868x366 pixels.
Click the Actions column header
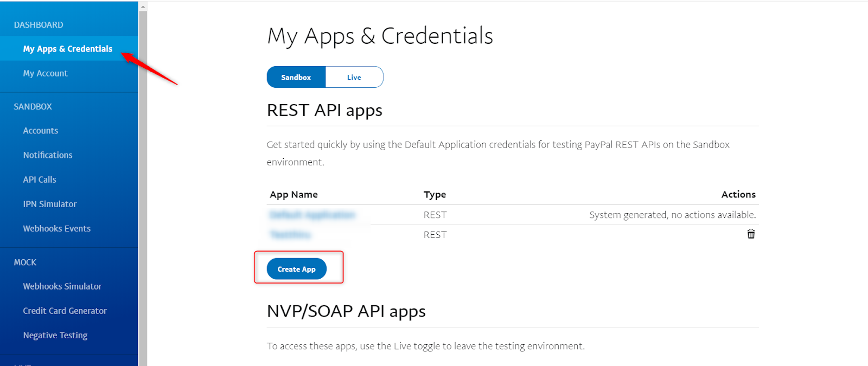738,194
